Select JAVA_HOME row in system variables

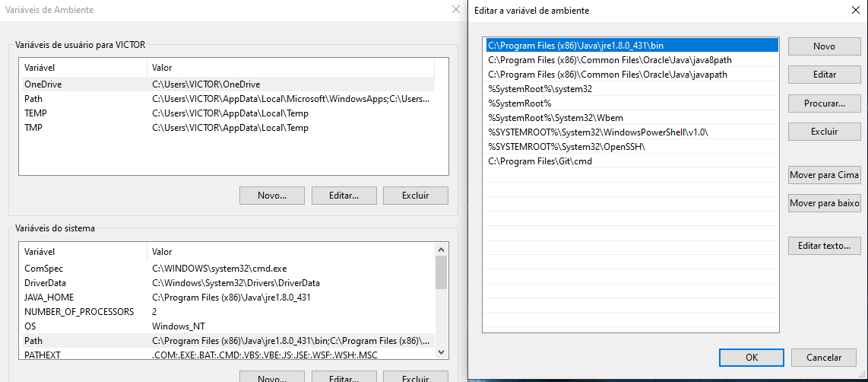point(227,298)
